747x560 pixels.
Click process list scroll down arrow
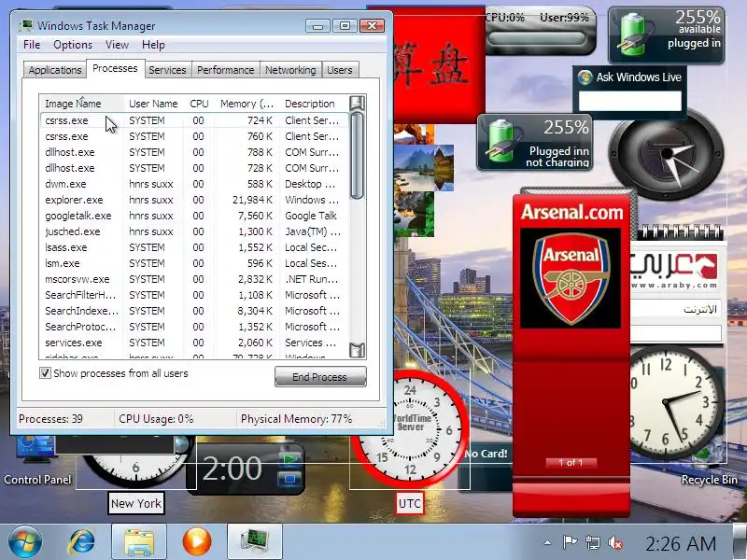pyautogui.click(x=357, y=350)
